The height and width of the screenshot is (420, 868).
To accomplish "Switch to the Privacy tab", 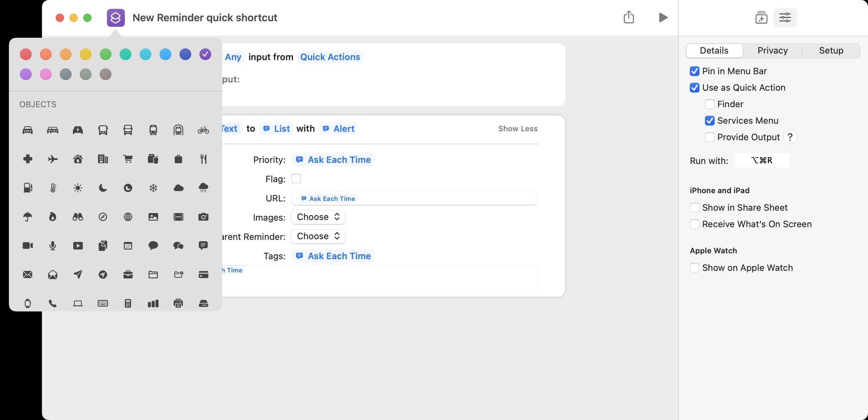I will [x=773, y=50].
